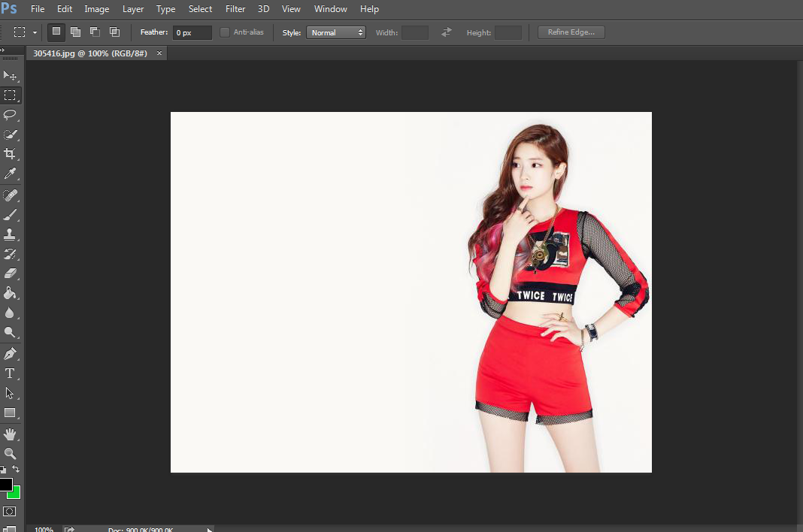Swap foreground and background colors
This screenshot has height=532, width=803.
pyautogui.click(x=17, y=470)
